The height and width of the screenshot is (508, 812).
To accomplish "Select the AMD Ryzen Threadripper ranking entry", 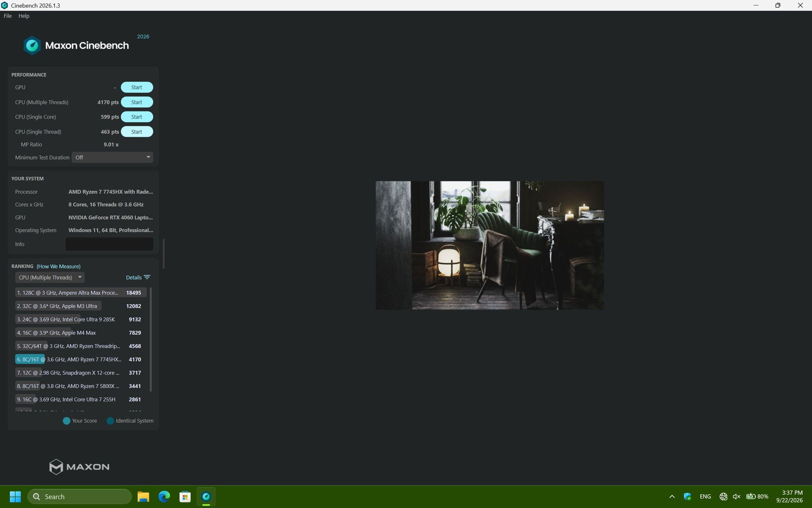I will coord(80,346).
